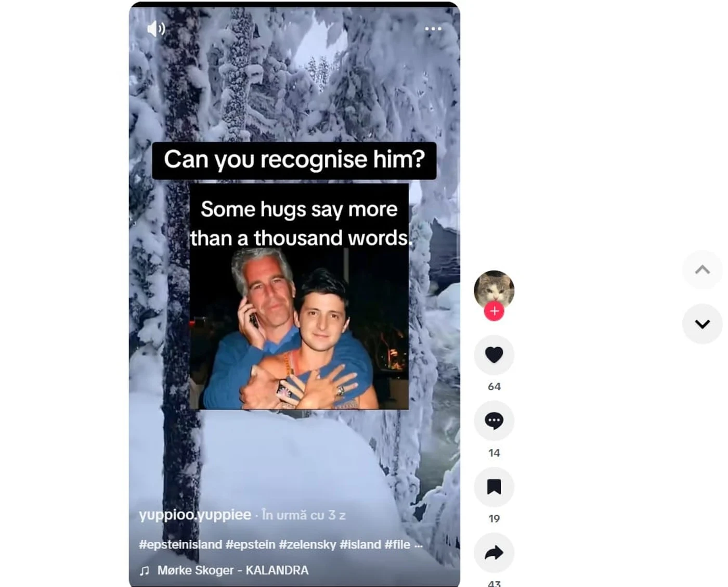
Task: Go to next video with down chevron
Action: pos(703,324)
